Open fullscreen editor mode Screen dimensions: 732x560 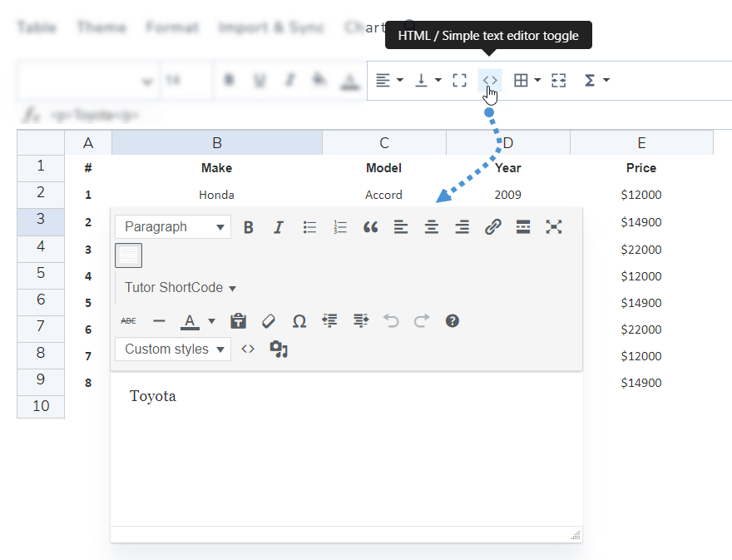(554, 227)
